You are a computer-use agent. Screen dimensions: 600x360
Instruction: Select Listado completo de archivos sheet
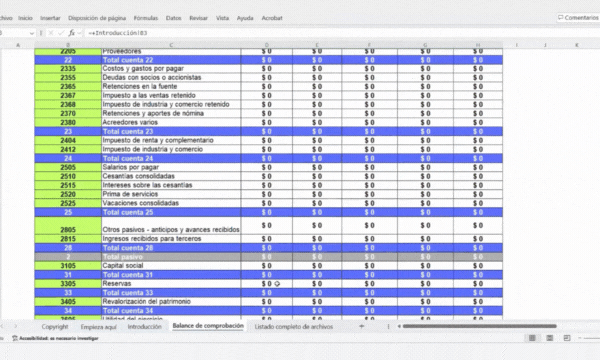(x=293, y=327)
